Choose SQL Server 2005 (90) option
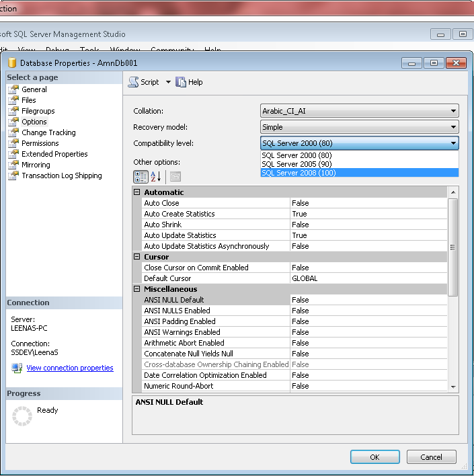The width and height of the screenshot is (474, 476). pyautogui.click(x=360, y=164)
